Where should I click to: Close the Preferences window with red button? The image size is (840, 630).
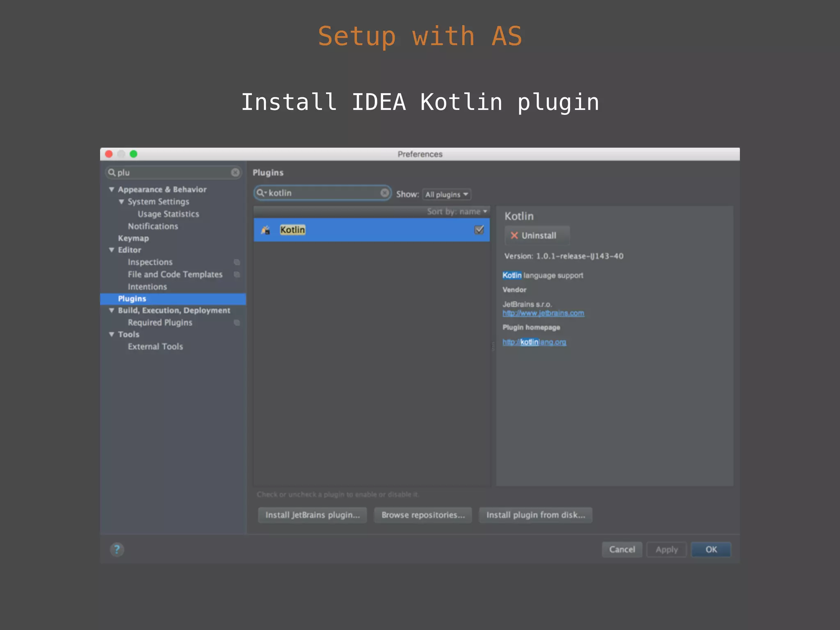click(x=109, y=154)
